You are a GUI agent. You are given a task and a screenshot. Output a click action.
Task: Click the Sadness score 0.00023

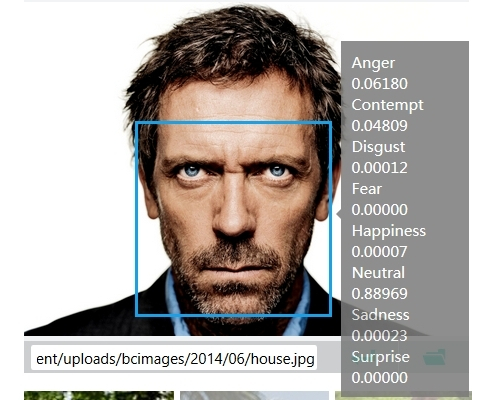pyautogui.click(x=379, y=336)
